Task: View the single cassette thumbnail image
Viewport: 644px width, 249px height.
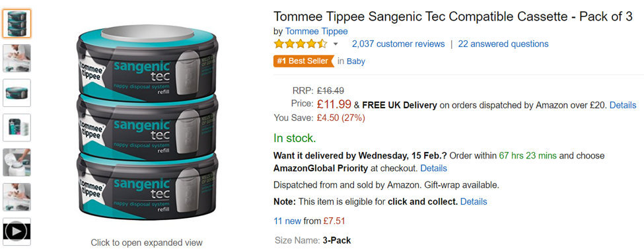Action: click(17, 93)
